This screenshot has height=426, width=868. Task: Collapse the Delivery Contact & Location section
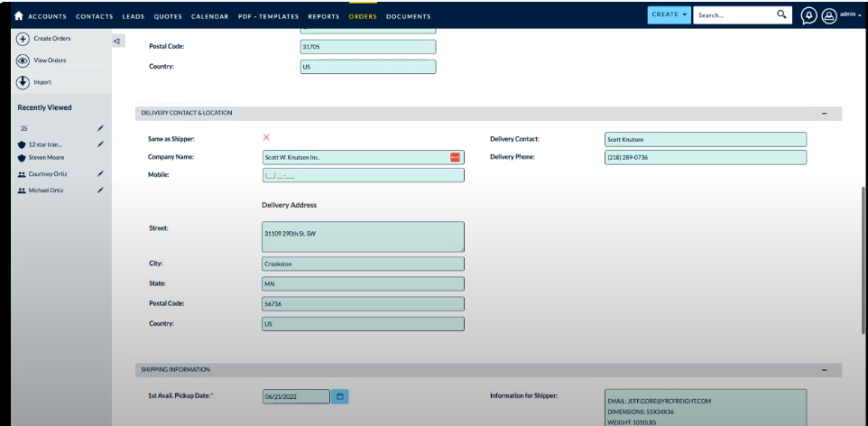click(824, 113)
